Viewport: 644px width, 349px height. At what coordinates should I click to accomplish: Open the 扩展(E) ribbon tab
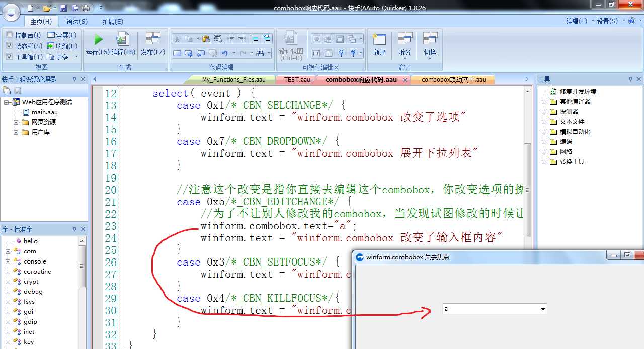coord(113,21)
